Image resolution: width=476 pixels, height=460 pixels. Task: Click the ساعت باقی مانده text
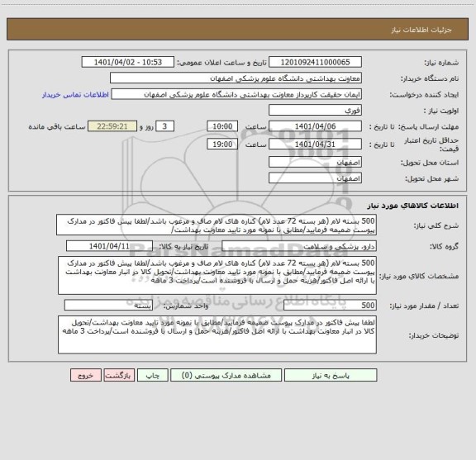[x=57, y=127]
